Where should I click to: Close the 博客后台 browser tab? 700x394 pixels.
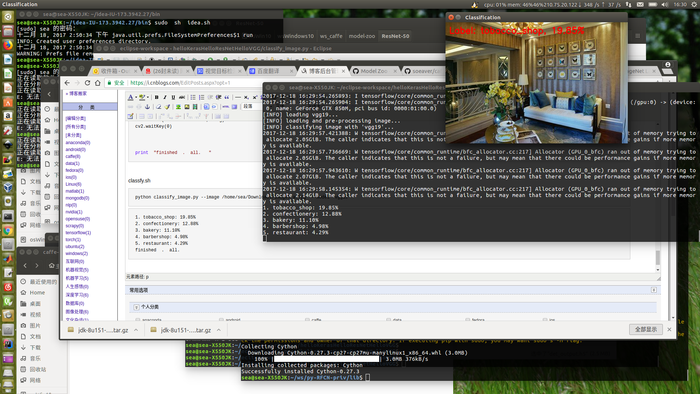click(344, 71)
